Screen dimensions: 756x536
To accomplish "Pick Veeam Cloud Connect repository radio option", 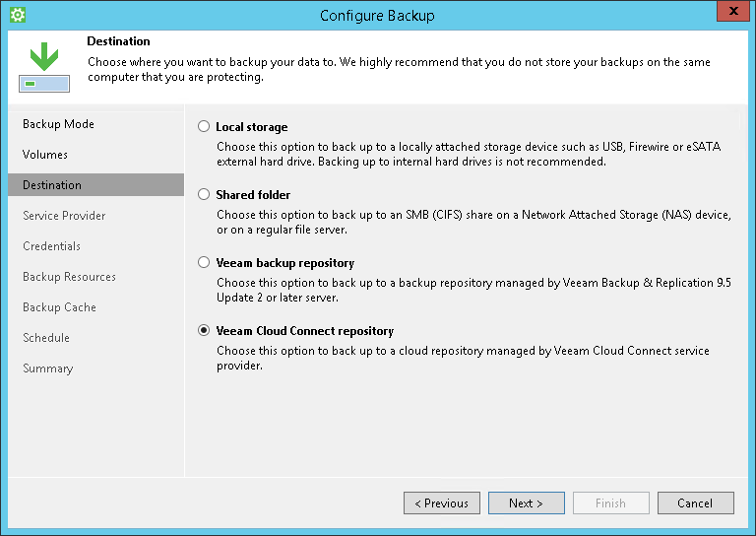I will point(204,331).
